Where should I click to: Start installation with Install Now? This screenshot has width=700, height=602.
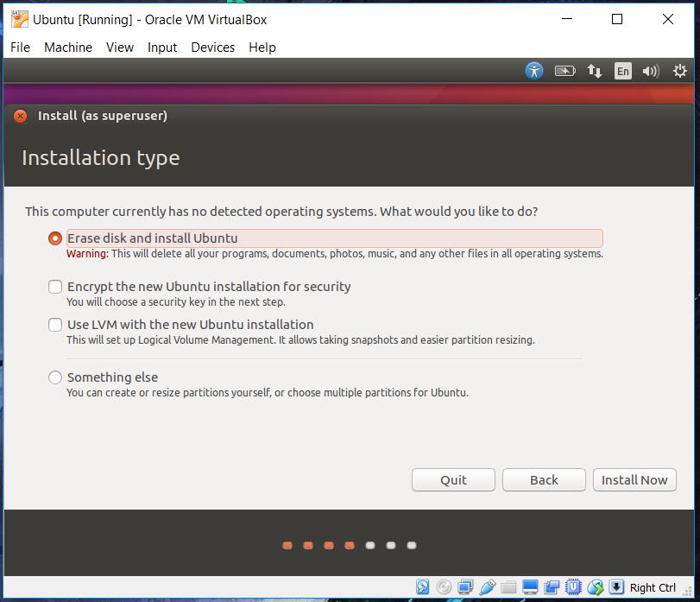click(x=634, y=479)
